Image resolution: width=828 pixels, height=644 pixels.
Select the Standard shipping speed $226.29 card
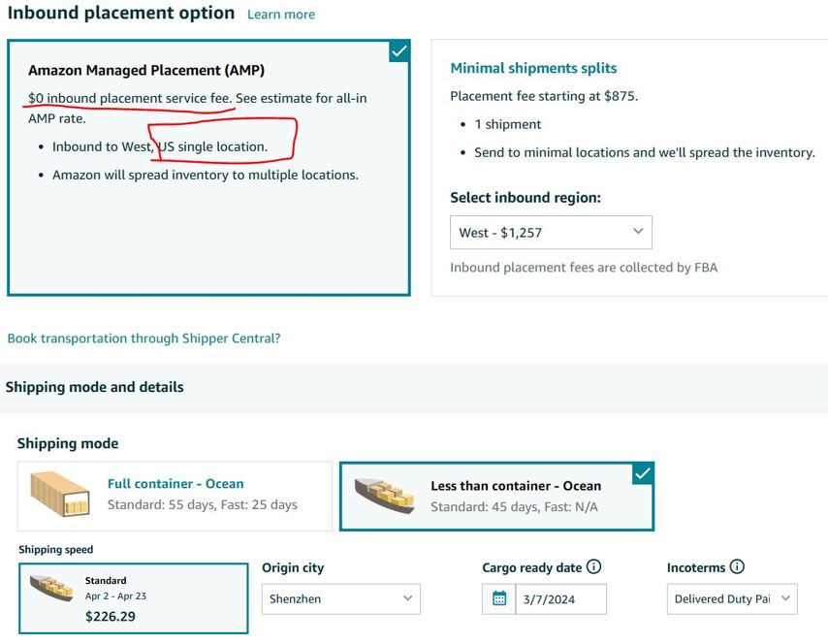pos(134,598)
